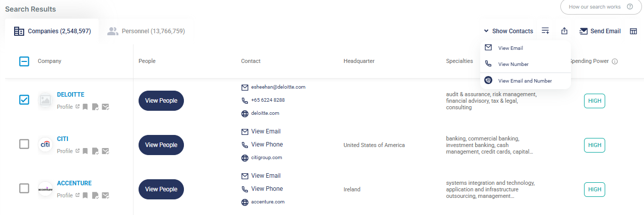
Task: Open Accenture Profile link
Action: pyautogui.click(x=68, y=195)
